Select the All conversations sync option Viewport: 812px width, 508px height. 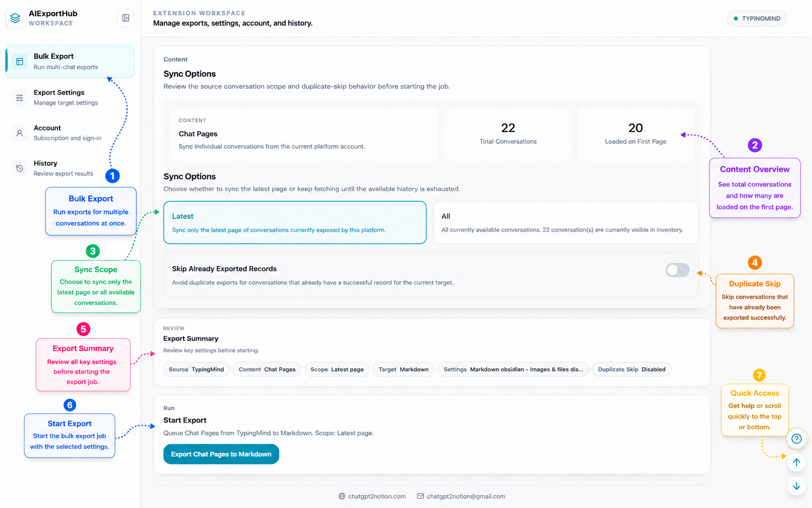click(566, 222)
